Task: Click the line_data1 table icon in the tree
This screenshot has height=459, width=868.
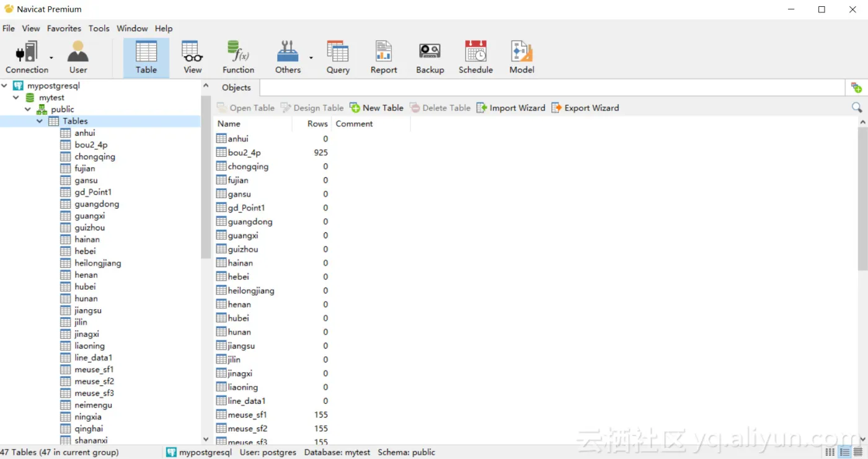Action: click(66, 357)
